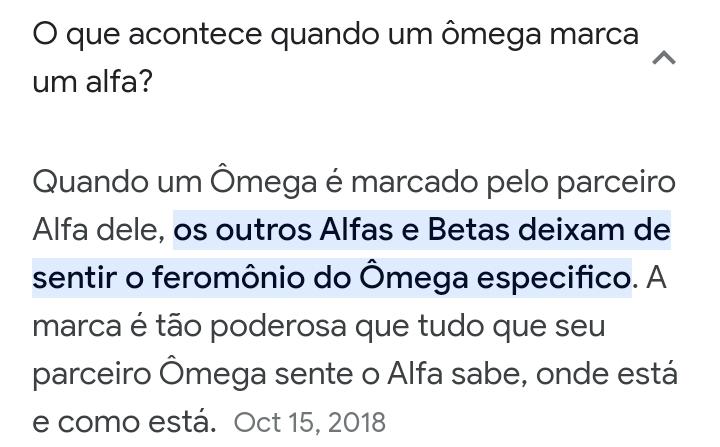Click the closing words "e como está."

click(x=124, y=421)
